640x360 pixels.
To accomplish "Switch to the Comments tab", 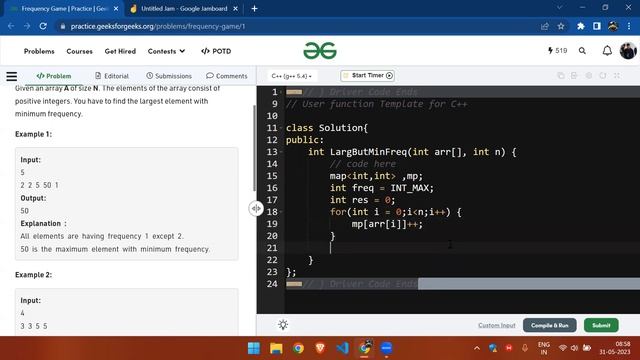I will pyautogui.click(x=227, y=76).
